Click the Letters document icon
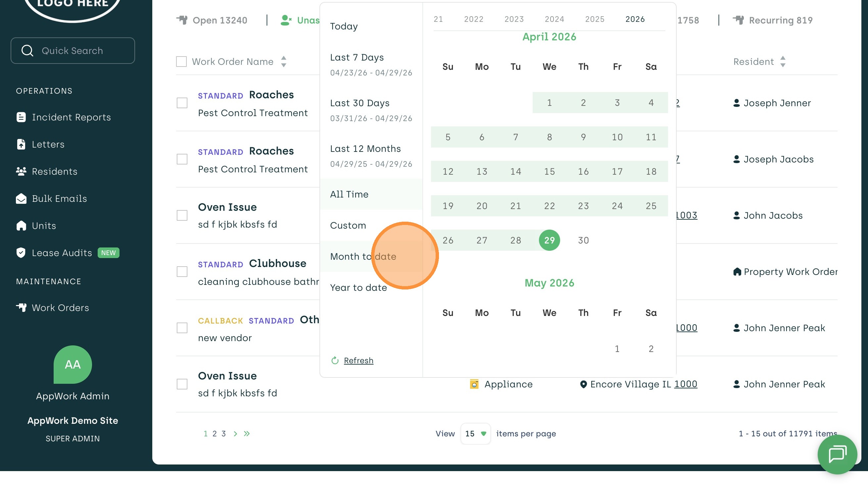The height and width of the screenshot is (485, 868). click(x=21, y=144)
